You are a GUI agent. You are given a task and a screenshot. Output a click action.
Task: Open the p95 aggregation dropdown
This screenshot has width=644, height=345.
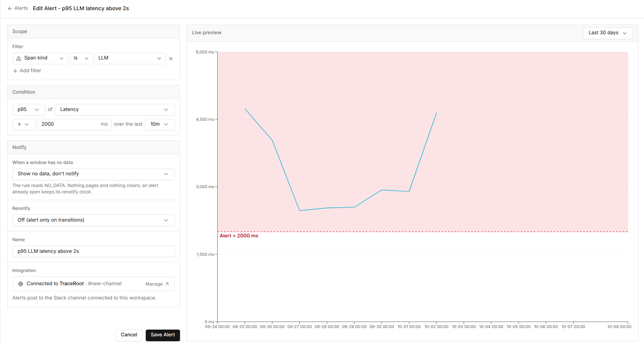[x=29, y=109]
